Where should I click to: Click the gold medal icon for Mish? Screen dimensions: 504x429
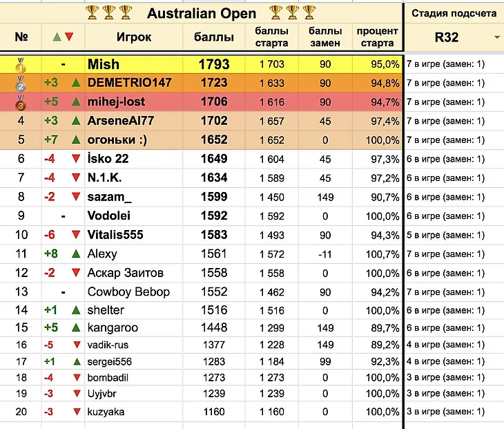[21, 65]
